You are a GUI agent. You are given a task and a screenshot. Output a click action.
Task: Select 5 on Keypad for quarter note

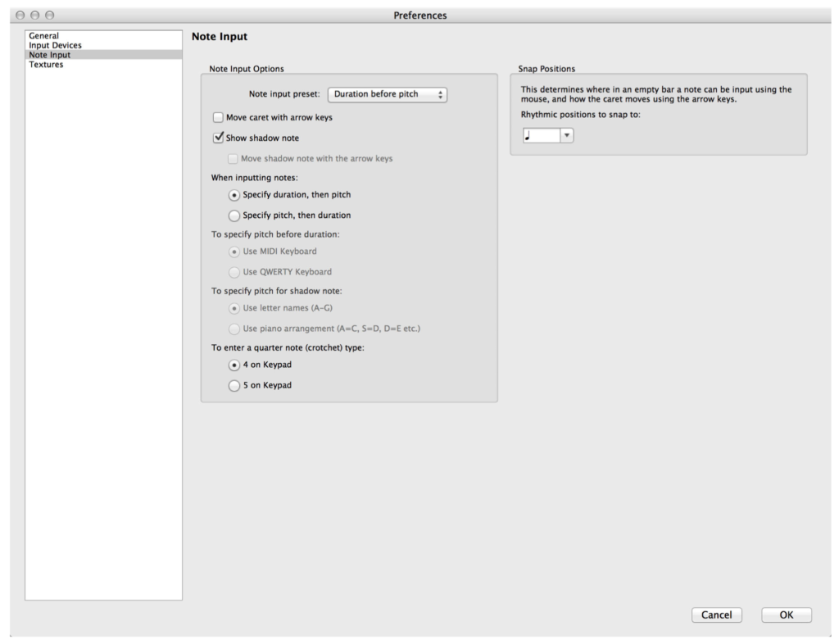tap(234, 385)
